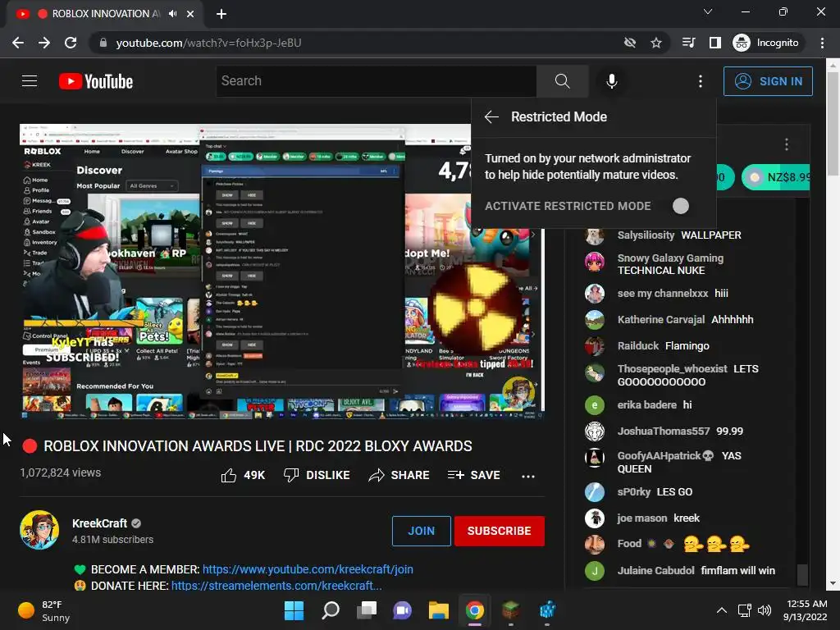This screenshot has height=630, width=840.
Task: Open the third-party cookies blocked eye icon
Action: pos(630,43)
